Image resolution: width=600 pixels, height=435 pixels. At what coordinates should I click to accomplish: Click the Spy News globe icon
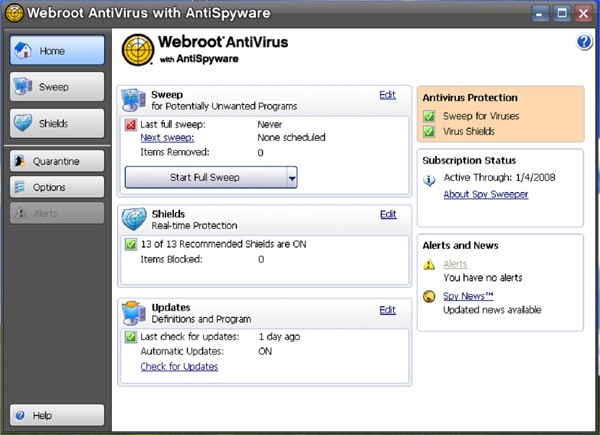click(x=429, y=296)
